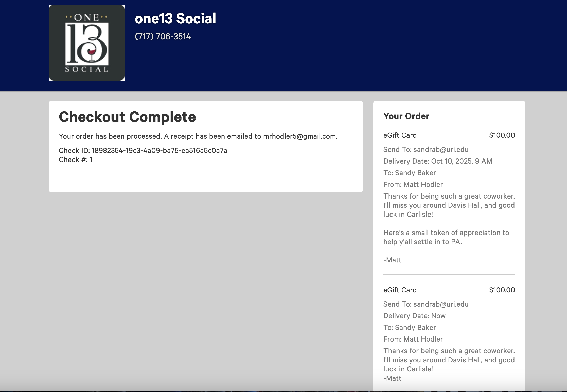Click the divider line between gift cards
The image size is (567, 392).
coord(449,275)
